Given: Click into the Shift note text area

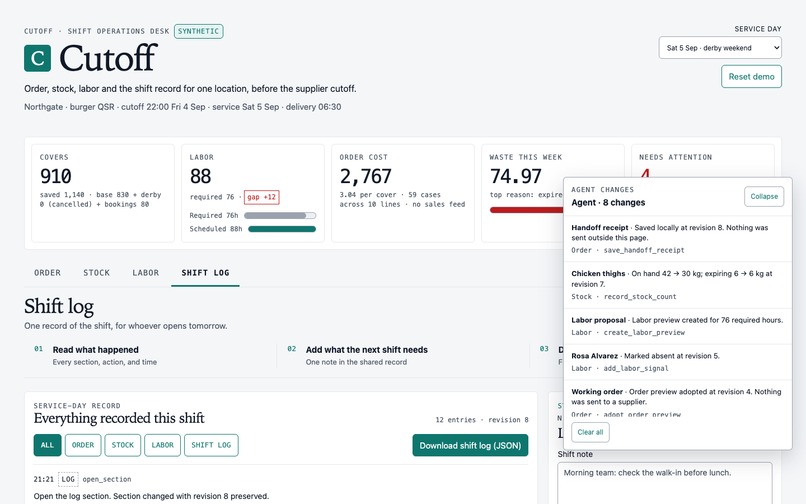Looking at the screenshot, I should [665, 483].
